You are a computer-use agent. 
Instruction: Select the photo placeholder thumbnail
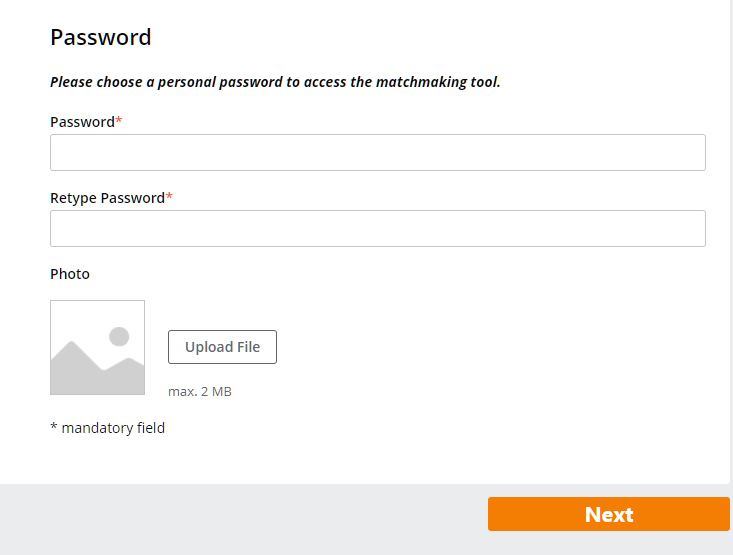pos(97,348)
